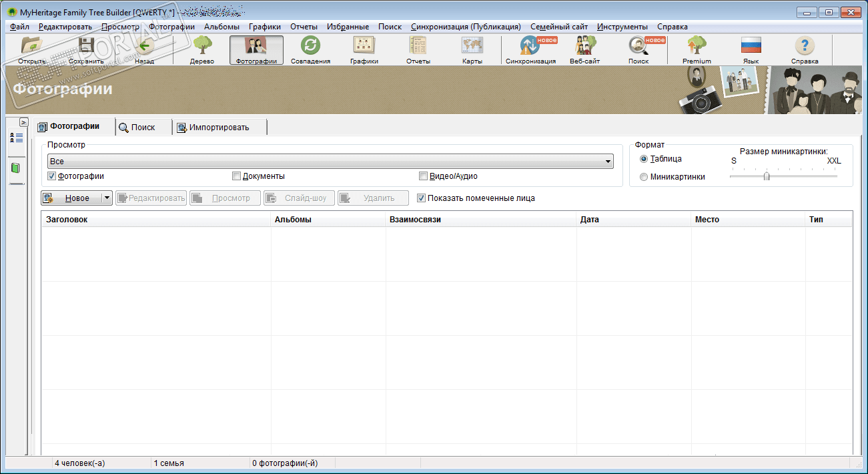Open the Новое button dropdown arrow

[107, 198]
